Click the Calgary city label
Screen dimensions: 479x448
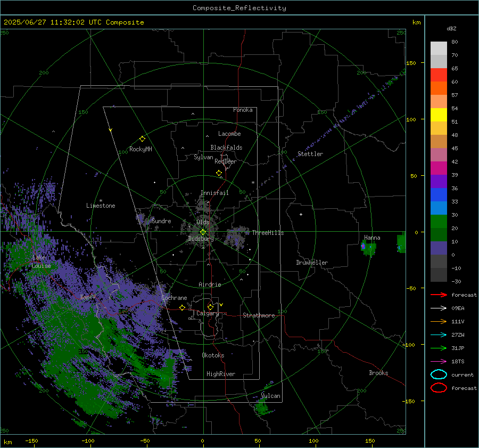click(208, 313)
